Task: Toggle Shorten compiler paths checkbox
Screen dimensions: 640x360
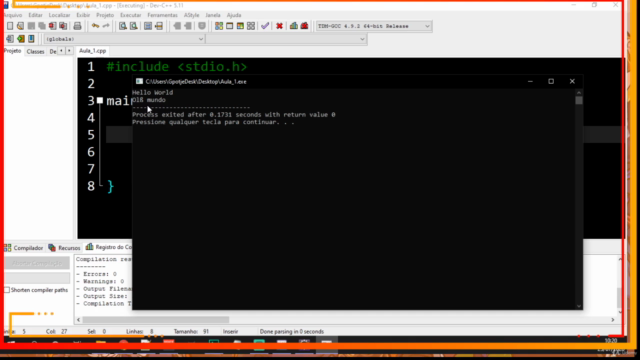Action: point(7,290)
